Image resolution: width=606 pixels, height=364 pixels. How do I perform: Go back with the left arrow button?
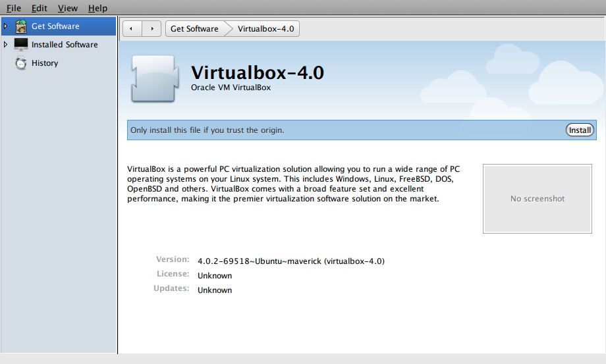point(132,28)
